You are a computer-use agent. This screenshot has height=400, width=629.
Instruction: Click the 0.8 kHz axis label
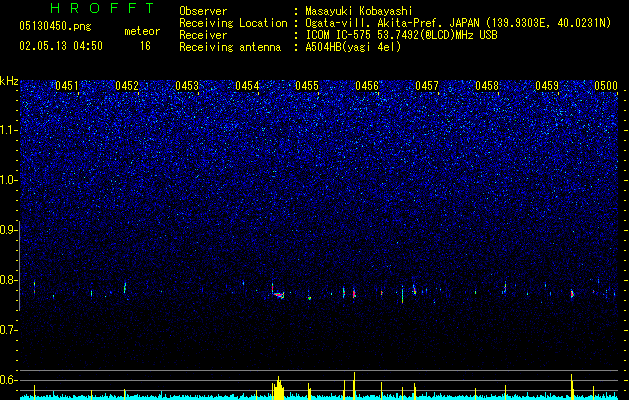pyautogui.click(x=9, y=280)
